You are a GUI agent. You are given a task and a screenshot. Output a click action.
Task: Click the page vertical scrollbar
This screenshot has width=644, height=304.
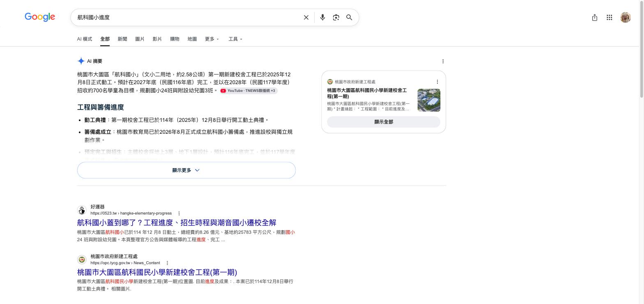642,49
